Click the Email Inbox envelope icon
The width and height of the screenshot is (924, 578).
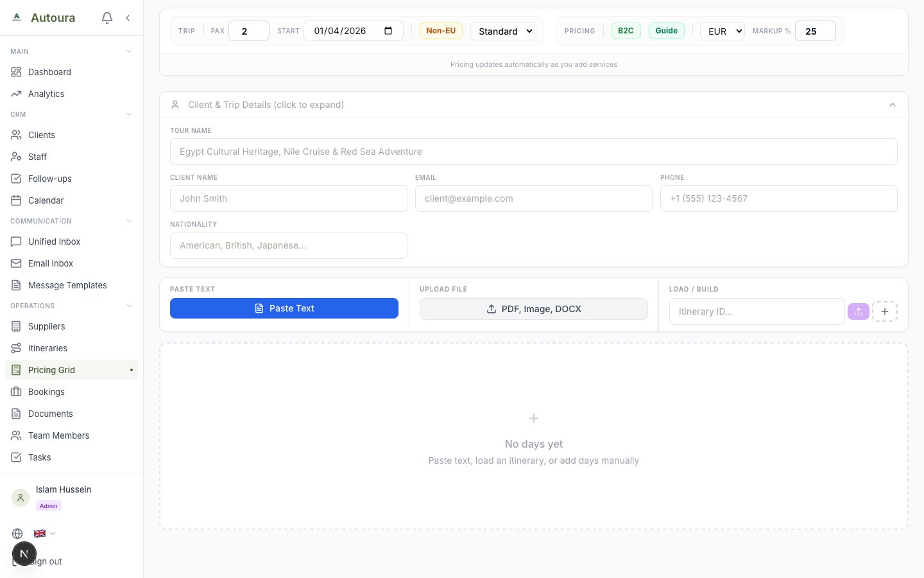click(x=16, y=263)
